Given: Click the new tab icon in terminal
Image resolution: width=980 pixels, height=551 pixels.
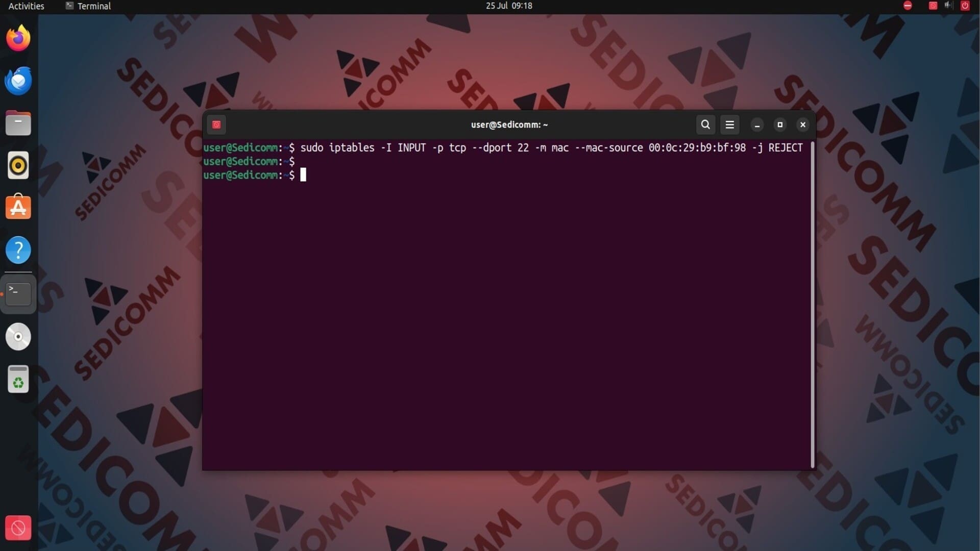Looking at the screenshot, I should pyautogui.click(x=216, y=124).
